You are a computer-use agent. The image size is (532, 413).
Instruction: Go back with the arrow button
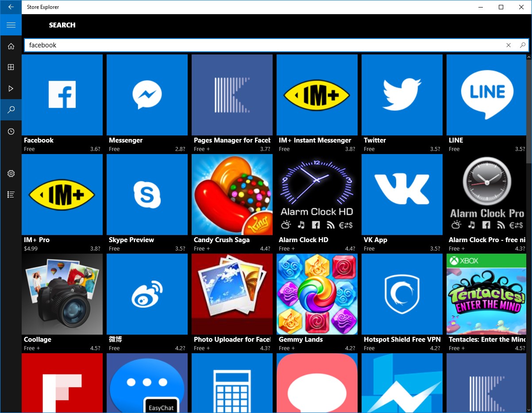pos(11,7)
